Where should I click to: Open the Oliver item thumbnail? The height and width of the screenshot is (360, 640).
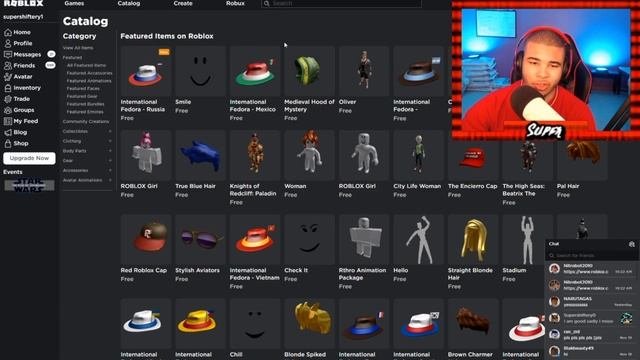[x=364, y=71]
